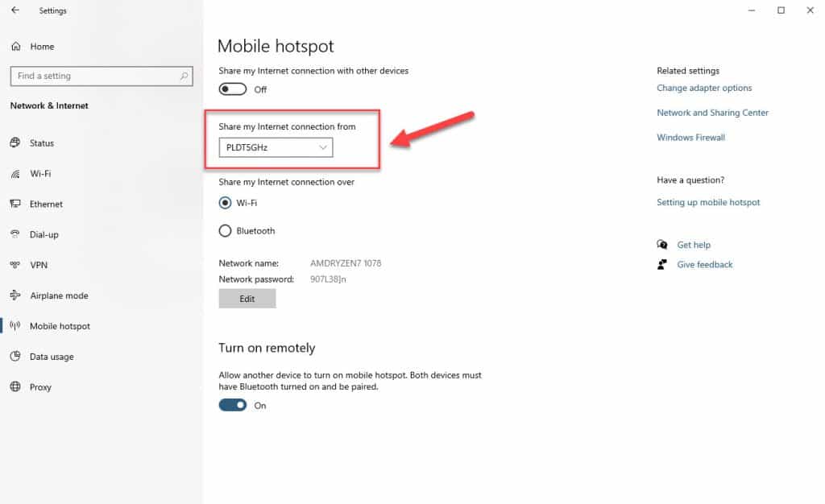Click the Edit button for network details
Screen dimensions: 825x504
[247, 298]
